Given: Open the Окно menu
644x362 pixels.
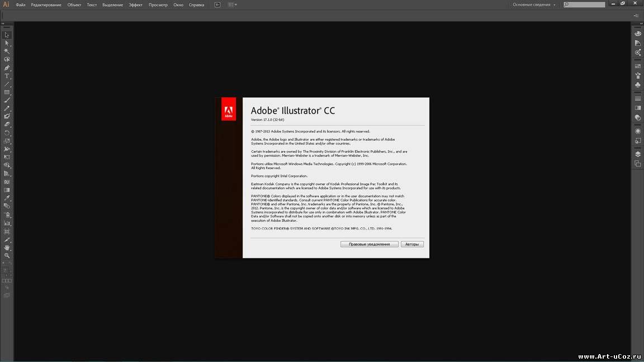Looking at the screenshot, I should coord(178,5).
